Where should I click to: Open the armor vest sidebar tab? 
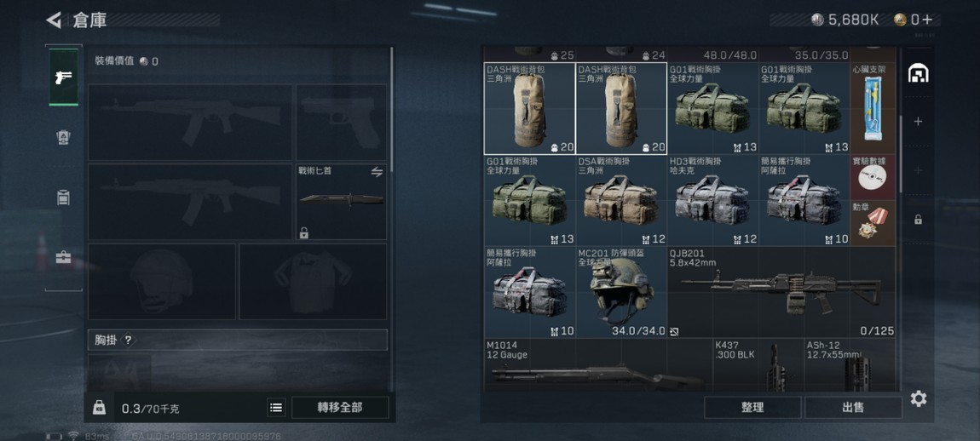(63, 138)
